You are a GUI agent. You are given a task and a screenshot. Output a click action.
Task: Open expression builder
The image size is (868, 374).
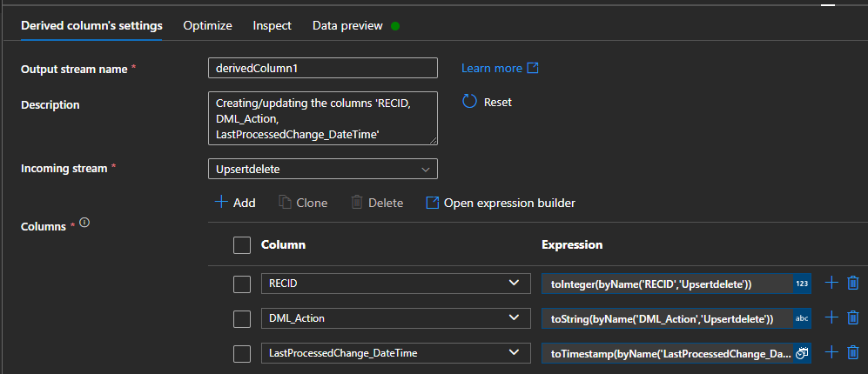501,203
